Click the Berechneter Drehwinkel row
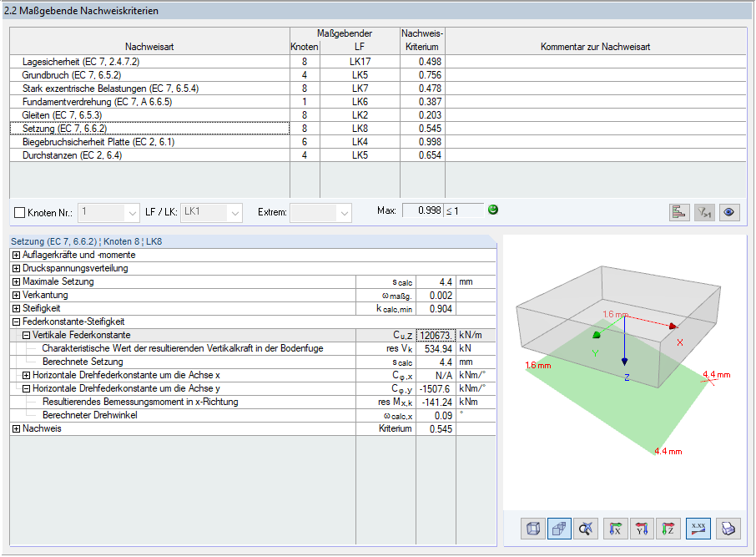This screenshot has width=756, height=557. point(253,415)
